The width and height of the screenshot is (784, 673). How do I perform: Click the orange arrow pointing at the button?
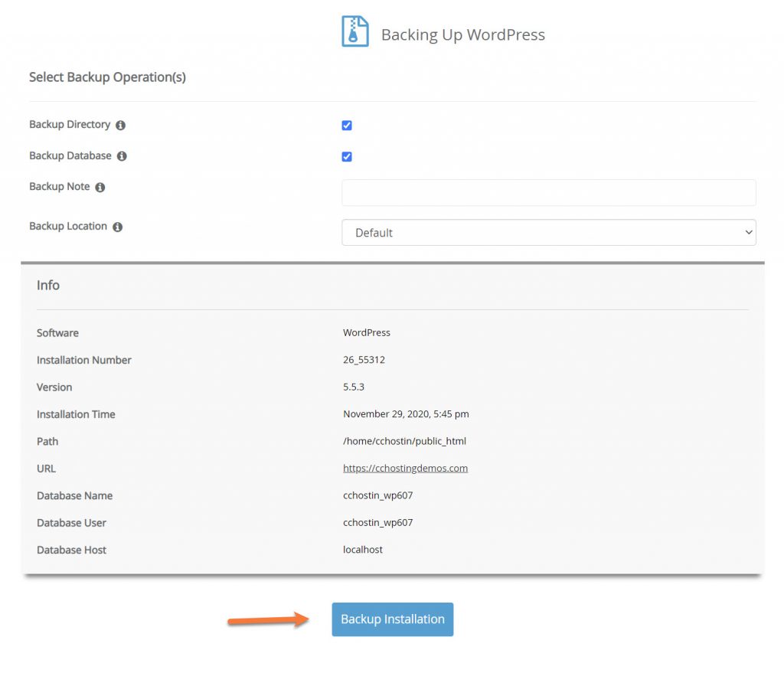pos(268,620)
